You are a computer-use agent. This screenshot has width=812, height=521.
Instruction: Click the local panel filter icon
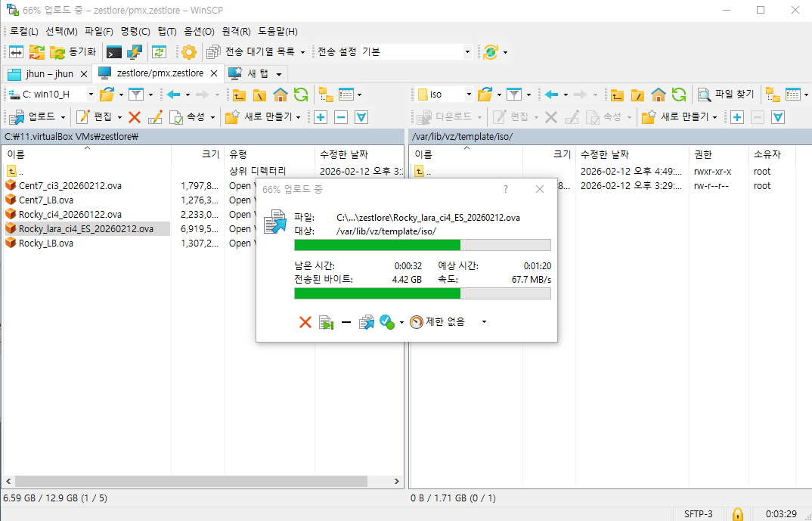tap(135, 95)
